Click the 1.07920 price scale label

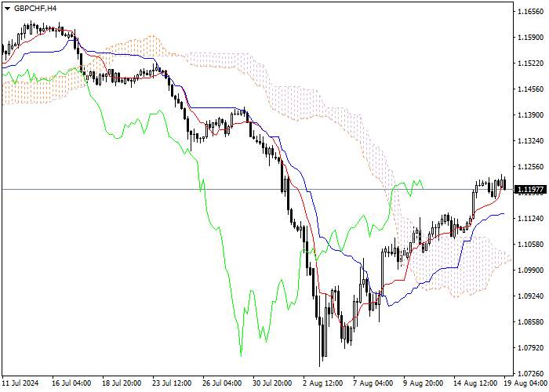click(530, 348)
